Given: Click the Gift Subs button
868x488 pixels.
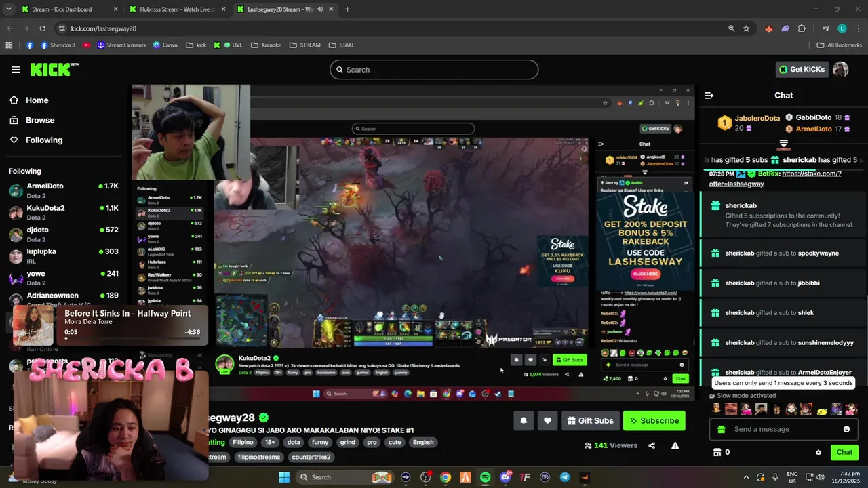Looking at the screenshot, I should coord(589,420).
